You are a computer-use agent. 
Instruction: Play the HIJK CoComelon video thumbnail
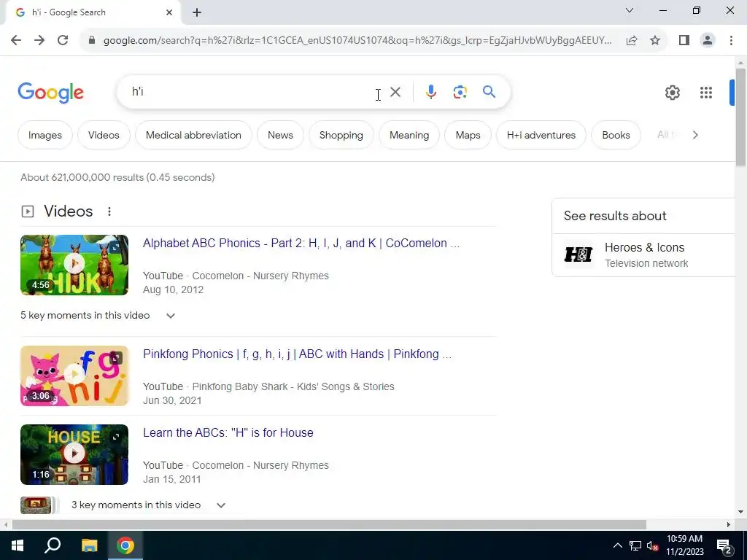coord(74,265)
